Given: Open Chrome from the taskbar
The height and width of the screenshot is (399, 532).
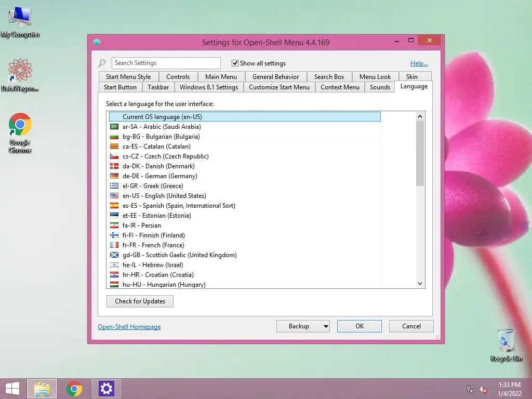Looking at the screenshot, I should point(74,389).
